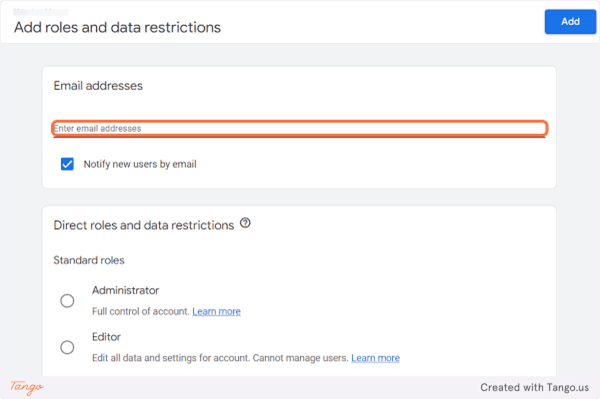Select the Editor role radio button
This screenshot has width=600, height=399.
[67, 347]
